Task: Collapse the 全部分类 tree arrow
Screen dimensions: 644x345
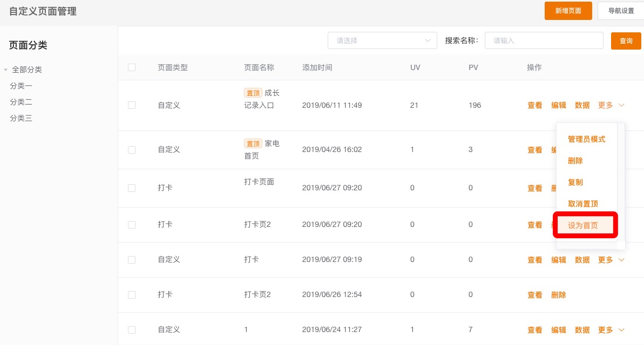Action: 6,70
